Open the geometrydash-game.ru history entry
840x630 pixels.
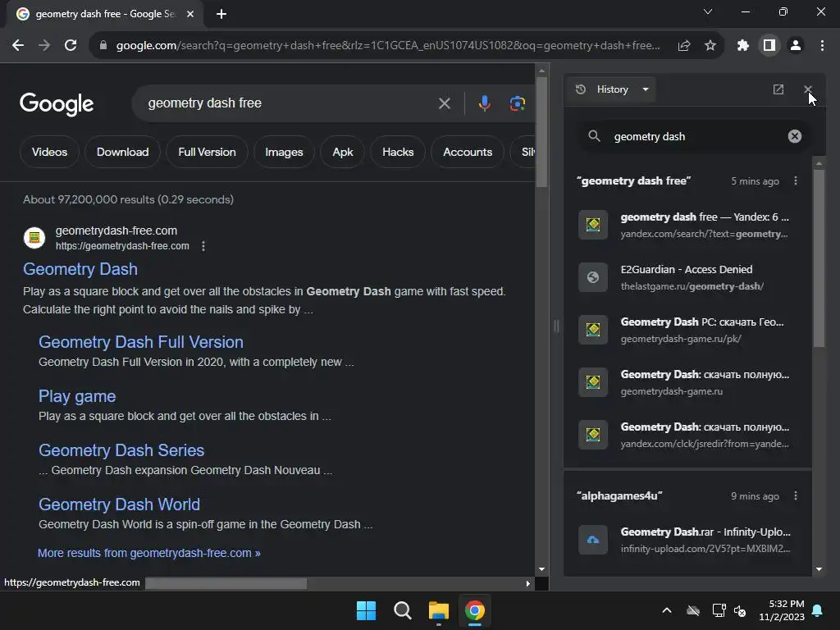(688, 382)
